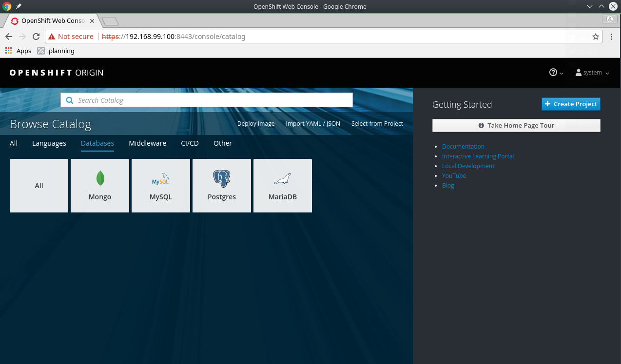The width and height of the screenshot is (621, 364).
Task: Open the Chrome three-dot menu
Action: 611,37
